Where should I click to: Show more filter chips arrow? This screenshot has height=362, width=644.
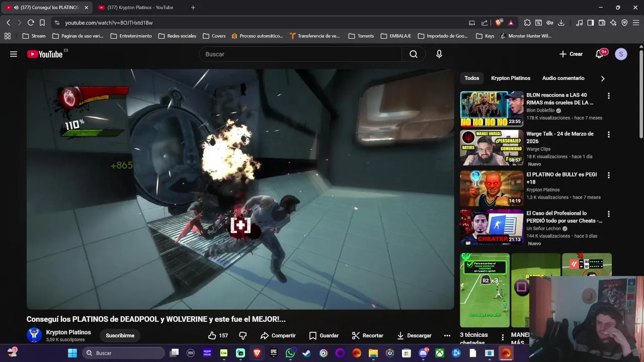[602, 78]
